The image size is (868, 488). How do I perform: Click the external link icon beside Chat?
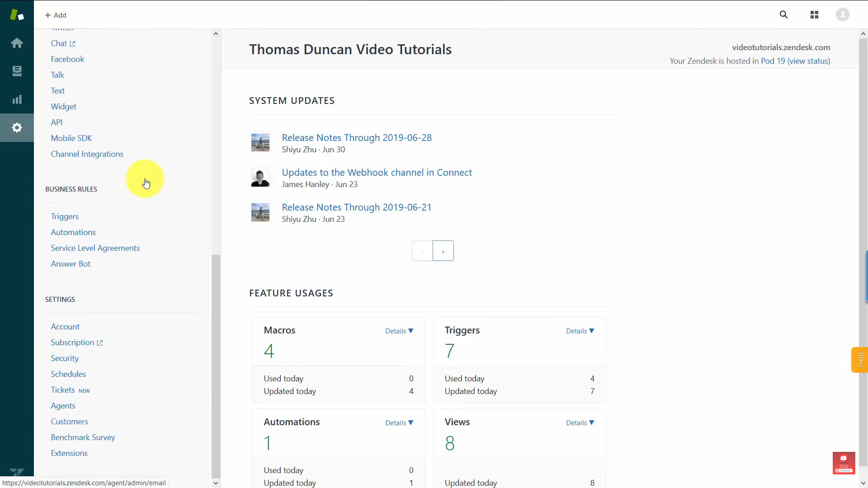[72, 43]
